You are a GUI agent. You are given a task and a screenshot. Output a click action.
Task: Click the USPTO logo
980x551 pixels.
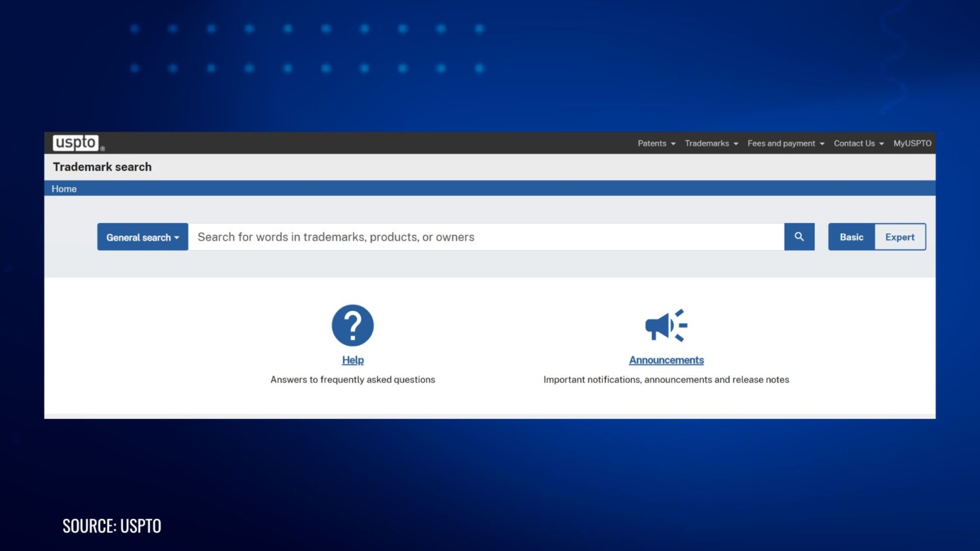pos(75,142)
